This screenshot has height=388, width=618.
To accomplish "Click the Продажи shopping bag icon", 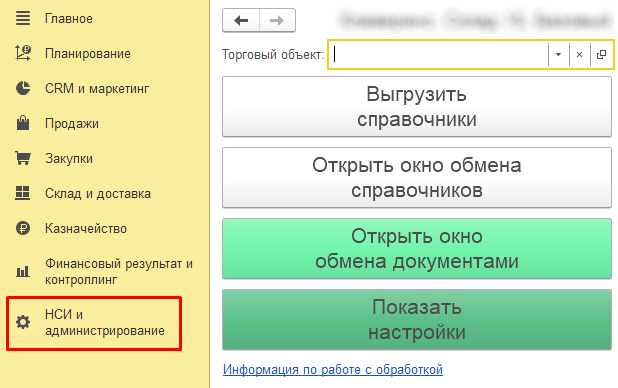I will click(x=23, y=123).
